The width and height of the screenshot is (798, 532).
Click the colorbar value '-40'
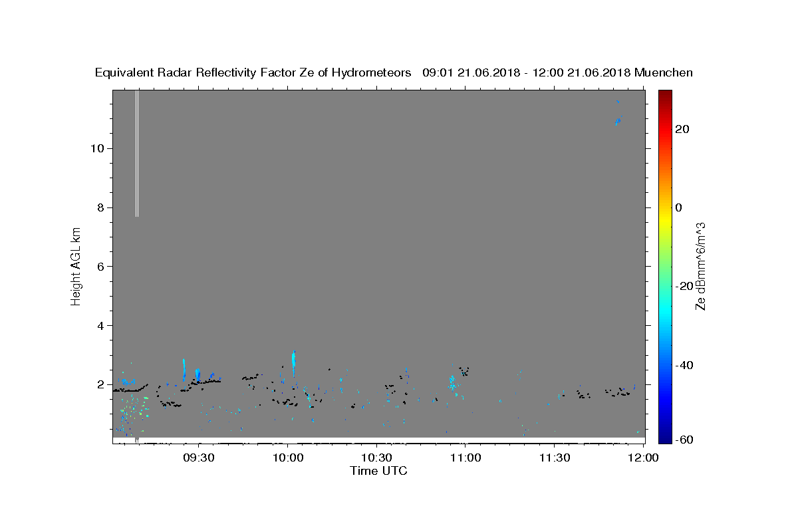(684, 364)
